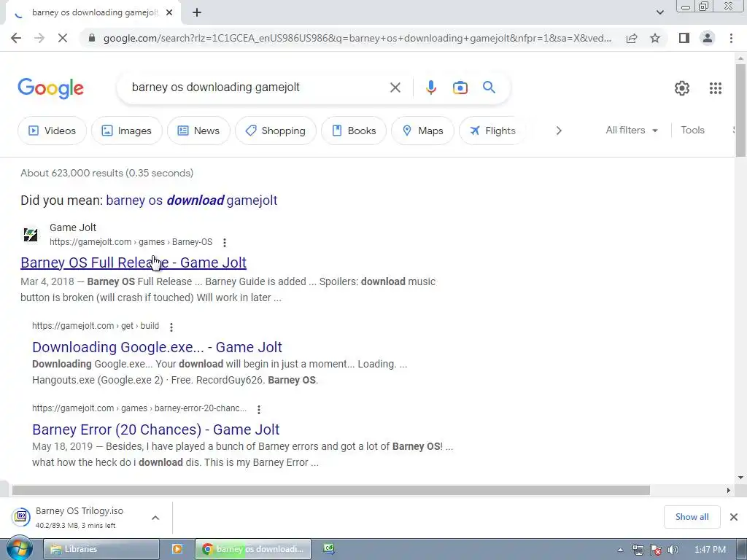This screenshot has height=560, width=747.
Task: Open a new tab with the plus button
Action: coord(197,13)
